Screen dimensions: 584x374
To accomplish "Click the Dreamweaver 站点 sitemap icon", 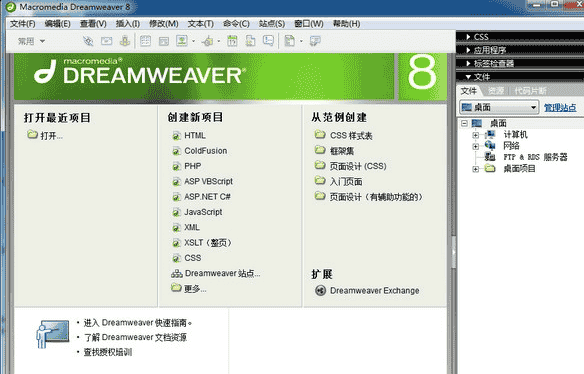I will coord(177,274).
